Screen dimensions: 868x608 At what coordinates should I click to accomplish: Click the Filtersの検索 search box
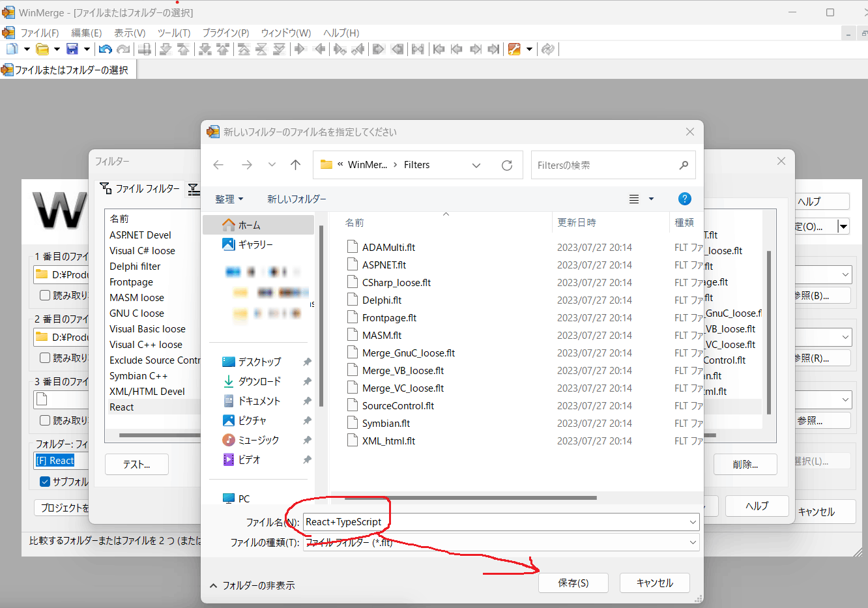[613, 165]
